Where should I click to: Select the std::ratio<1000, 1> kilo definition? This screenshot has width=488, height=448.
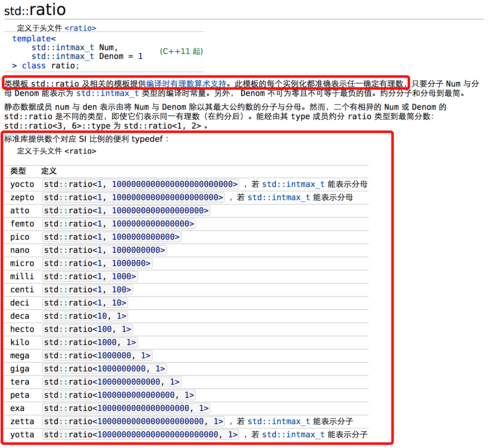click(x=90, y=342)
